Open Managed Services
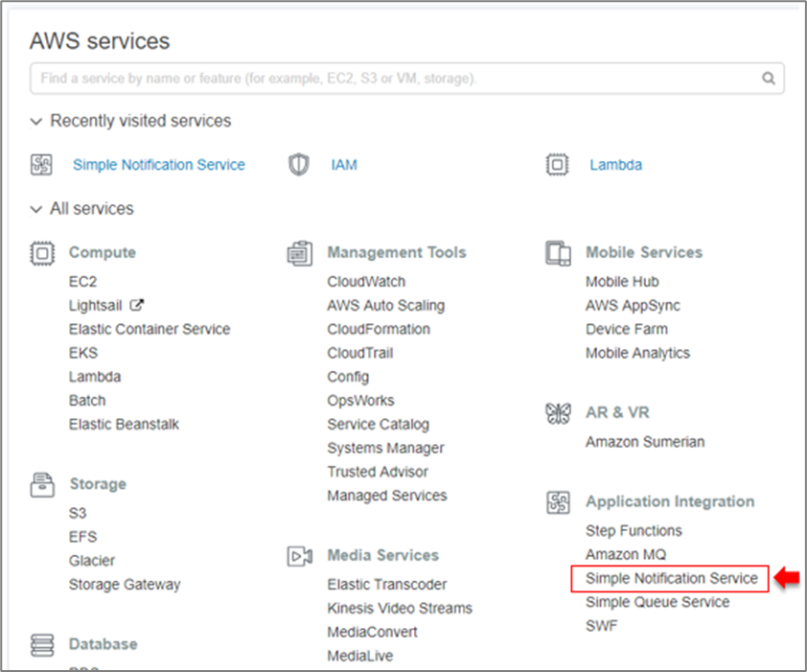Screen dimensions: 807x672 (x=387, y=496)
